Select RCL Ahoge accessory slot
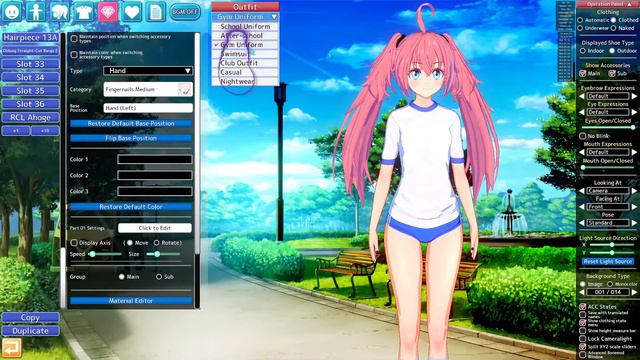 pyautogui.click(x=31, y=118)
